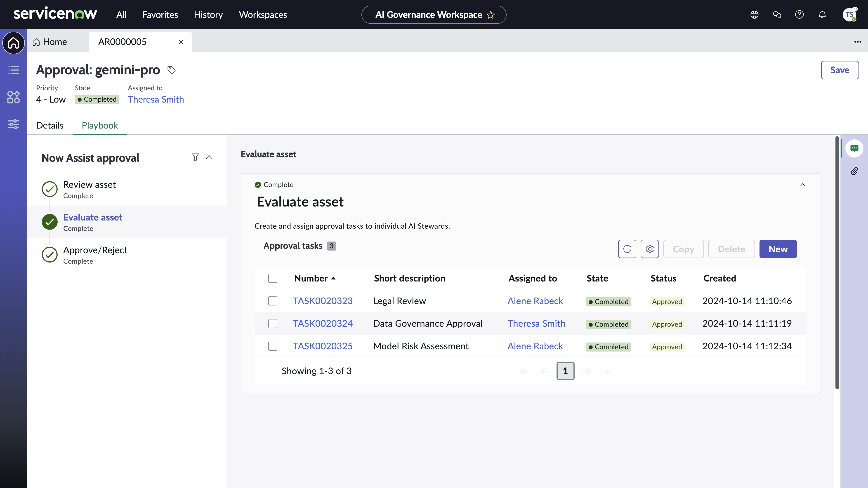
Task: Click the tag icon next to Approval title
Action: (172, 70)
